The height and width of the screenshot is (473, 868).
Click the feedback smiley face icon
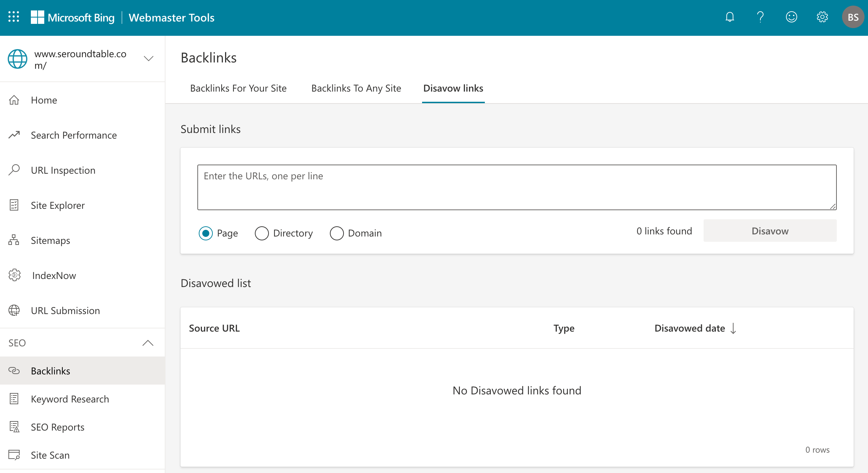tap(791, 17)
